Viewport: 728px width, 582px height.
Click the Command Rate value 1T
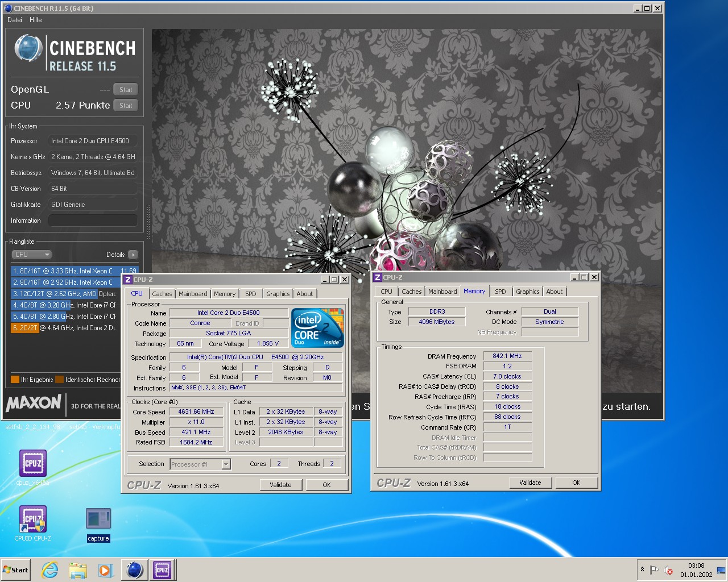[507, 427]
